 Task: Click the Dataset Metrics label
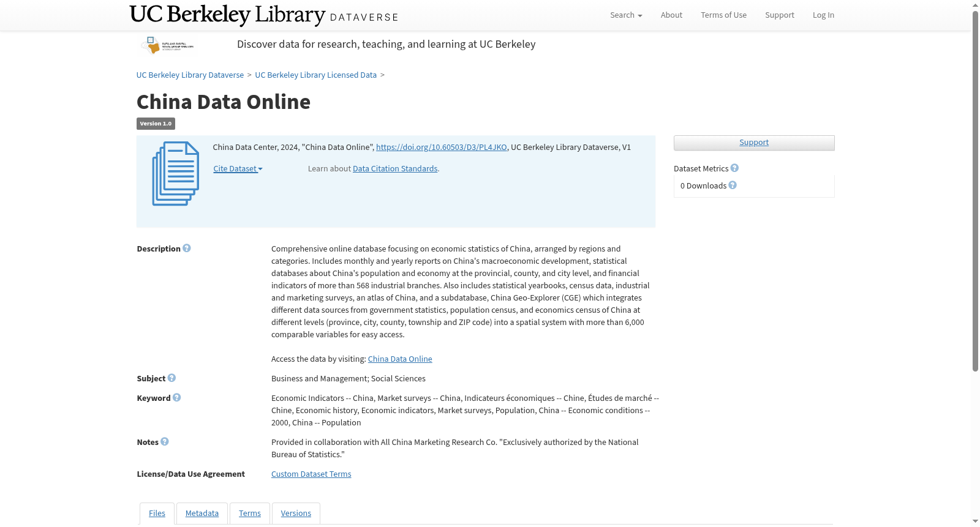pos(701,169)
